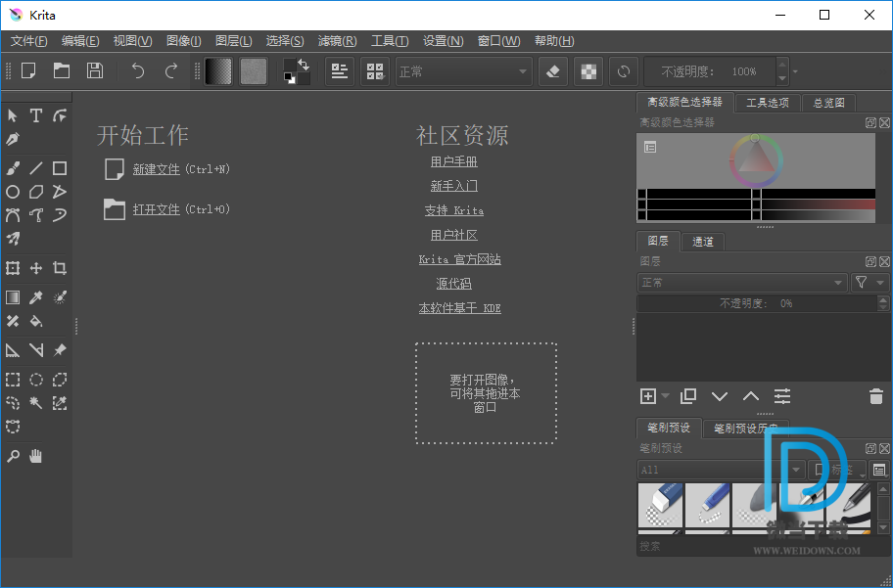This screenshot has height=588, width=893.
Task: Select the Transform tool
Action: [13, 268]
